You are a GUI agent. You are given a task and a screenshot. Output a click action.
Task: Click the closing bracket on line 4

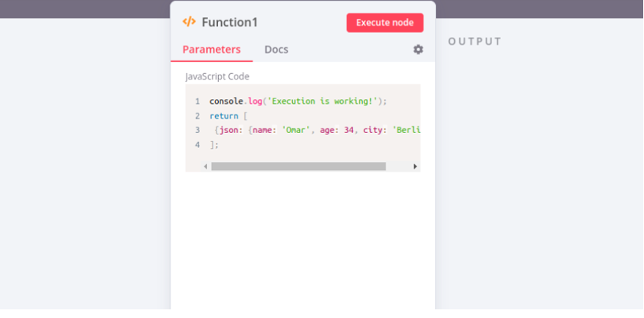coord(213,145)
